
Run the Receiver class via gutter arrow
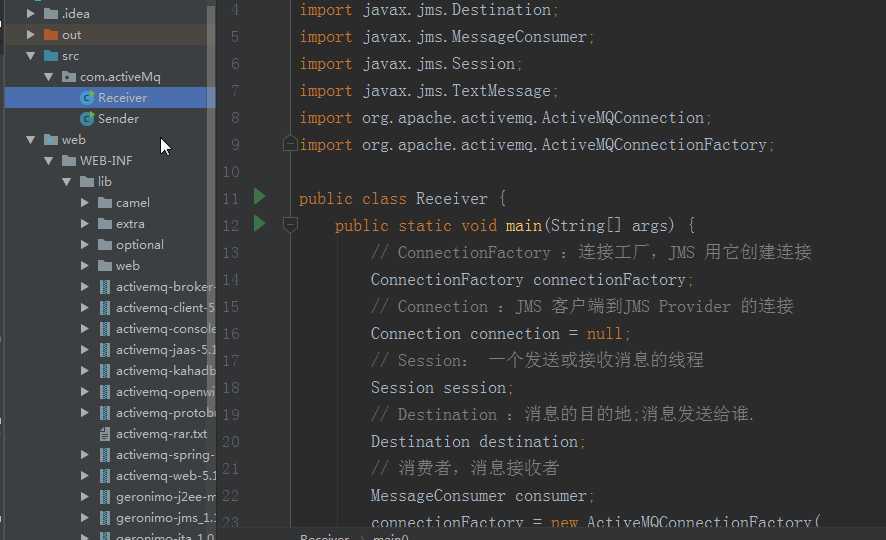259,197
